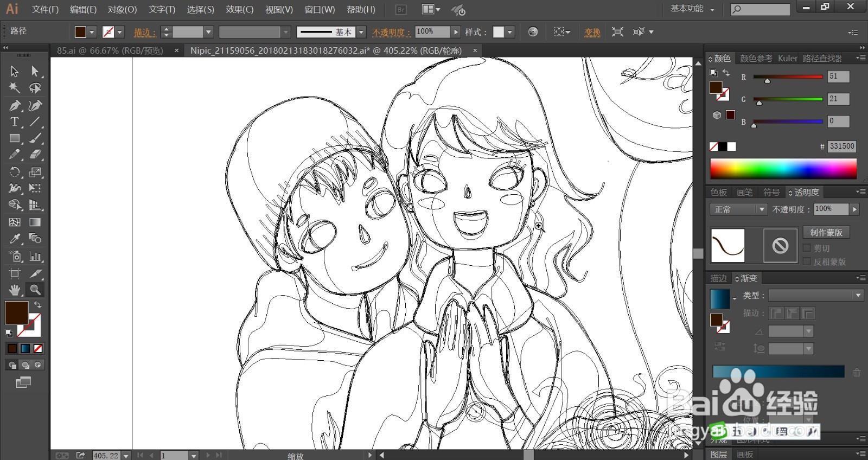This screenshot has height=460, width=868.
Task: Enable Draw Behind mode
Action: tap(25, 365)
